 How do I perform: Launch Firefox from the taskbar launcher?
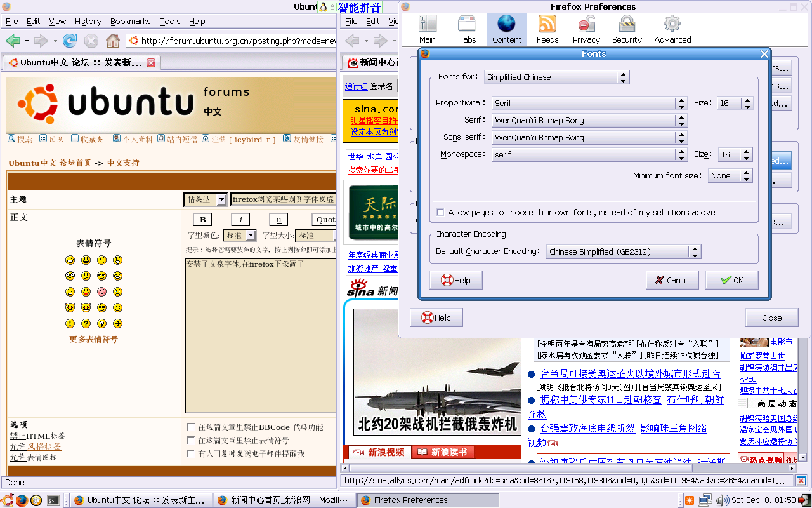click(x=22, y=500)
